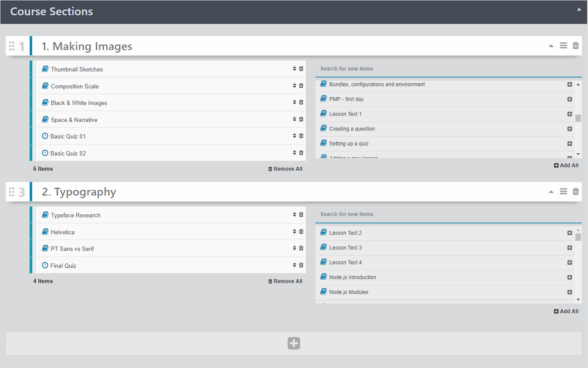Search new items for Typography

[x=448, y=214]
